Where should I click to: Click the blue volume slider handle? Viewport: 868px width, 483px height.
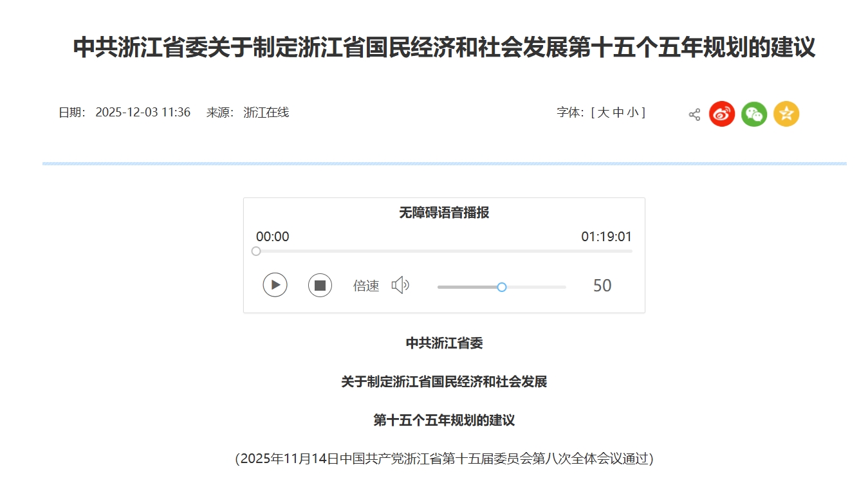tap(502, 287)
